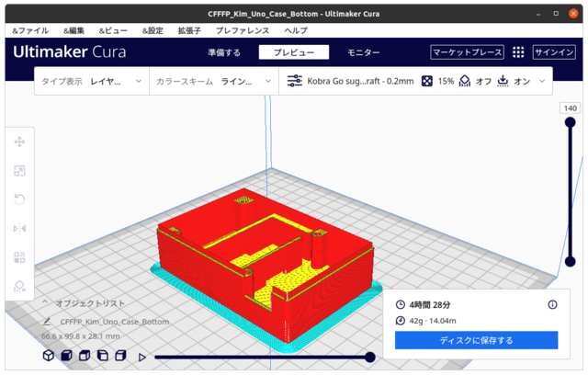Click the infill density icon
The image size is (588, 375).
click(x=426, y=81)
